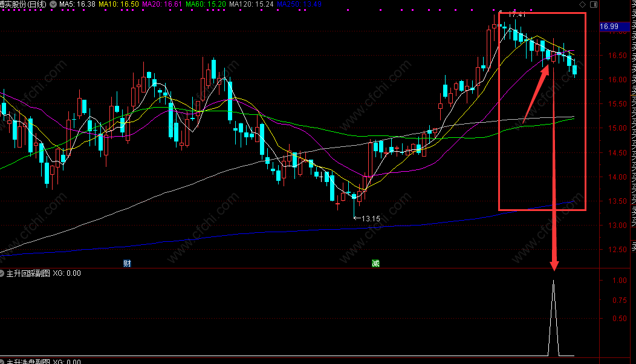The height and width of the screenshot is (364, 636).
Task: Select the MA10: 16.50 label
Action: coord(119,4)
